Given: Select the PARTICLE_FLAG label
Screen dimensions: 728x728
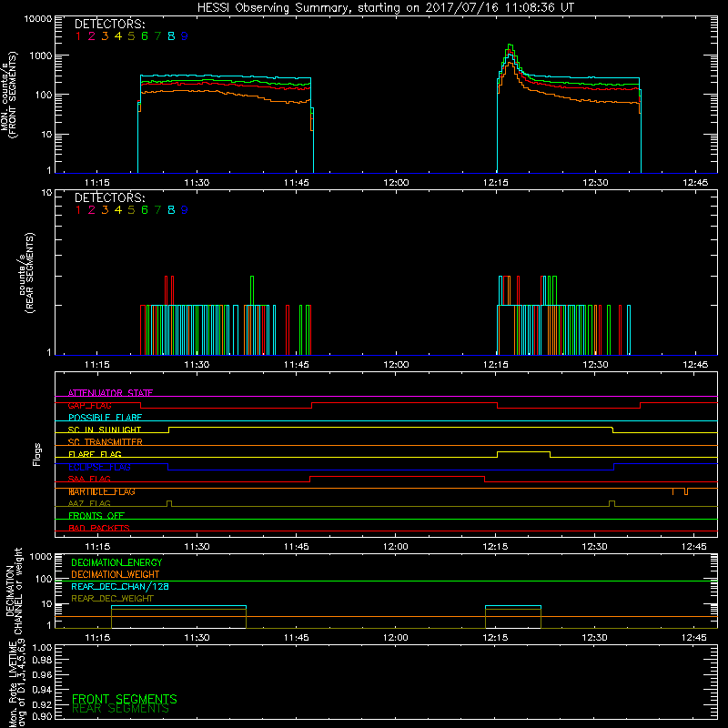Looking at the screenshot, I should coord(102,491).
